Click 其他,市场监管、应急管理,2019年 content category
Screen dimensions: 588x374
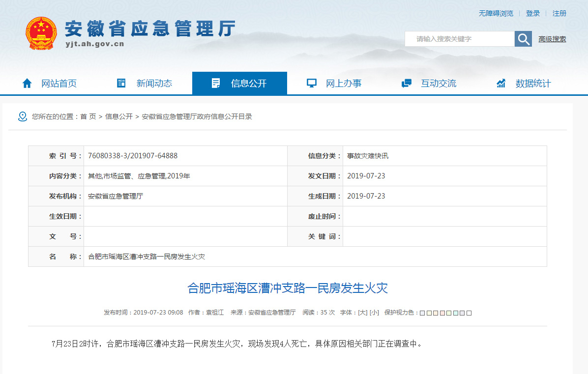point(139,176)
